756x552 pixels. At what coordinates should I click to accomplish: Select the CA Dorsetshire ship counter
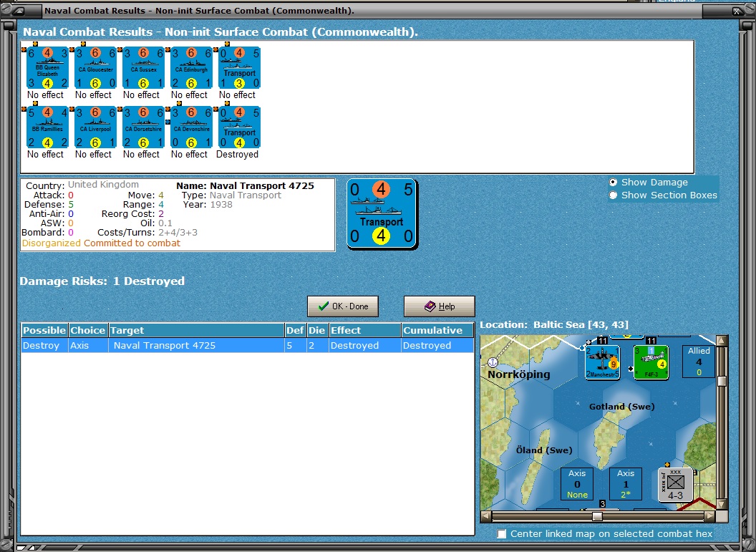(x=143, y=127)
